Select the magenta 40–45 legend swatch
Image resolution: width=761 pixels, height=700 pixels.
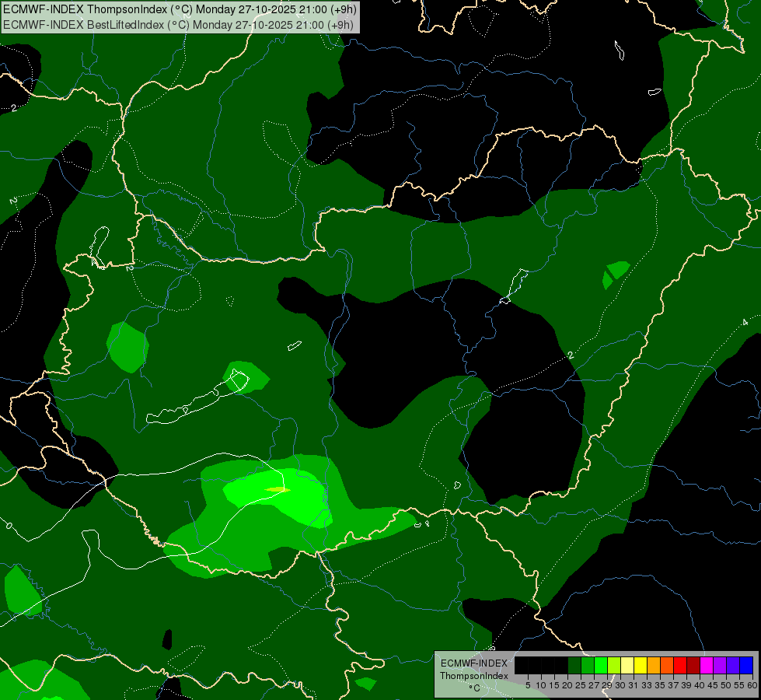(x=707, y=665)
